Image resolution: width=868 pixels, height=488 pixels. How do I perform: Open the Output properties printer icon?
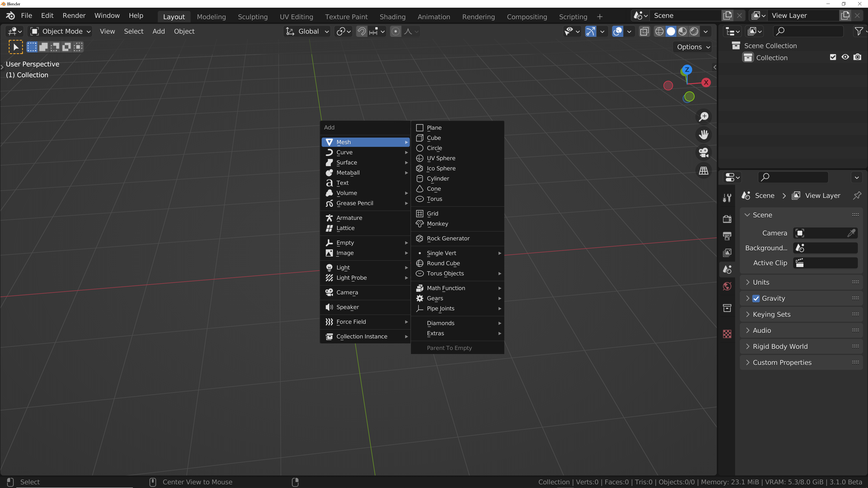pyautogui.click(x=727, y=236)
